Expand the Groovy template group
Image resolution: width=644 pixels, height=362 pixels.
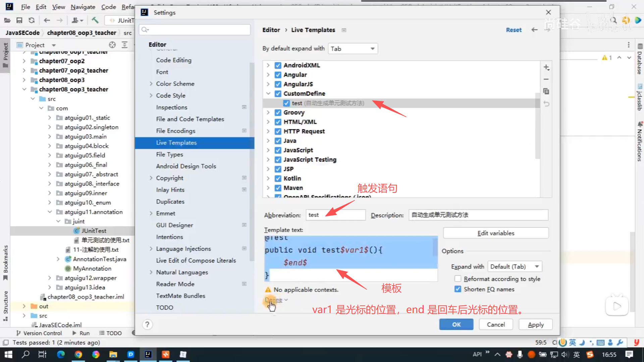tap(268, 113)
